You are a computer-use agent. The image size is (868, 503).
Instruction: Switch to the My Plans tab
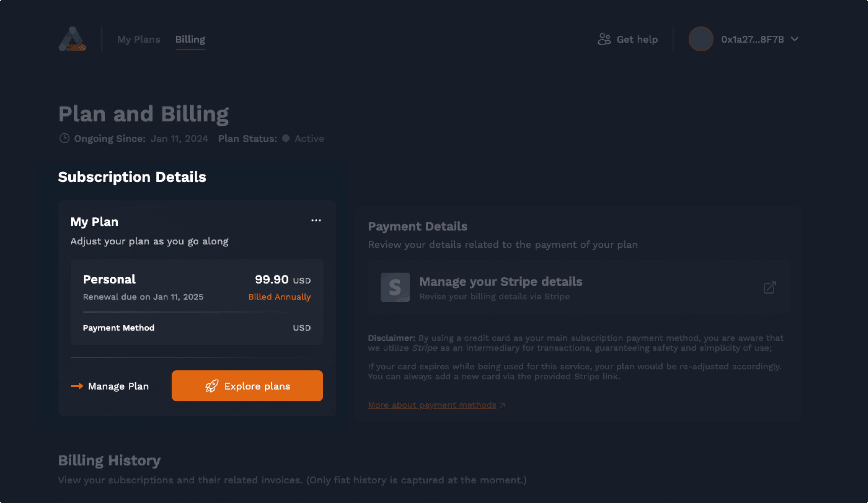pos(138,40)
